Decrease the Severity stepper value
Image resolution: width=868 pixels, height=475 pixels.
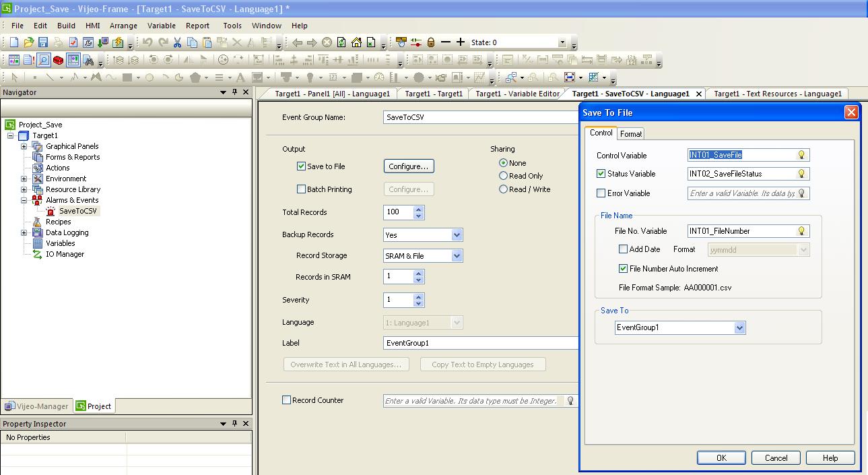pos(419,304)
